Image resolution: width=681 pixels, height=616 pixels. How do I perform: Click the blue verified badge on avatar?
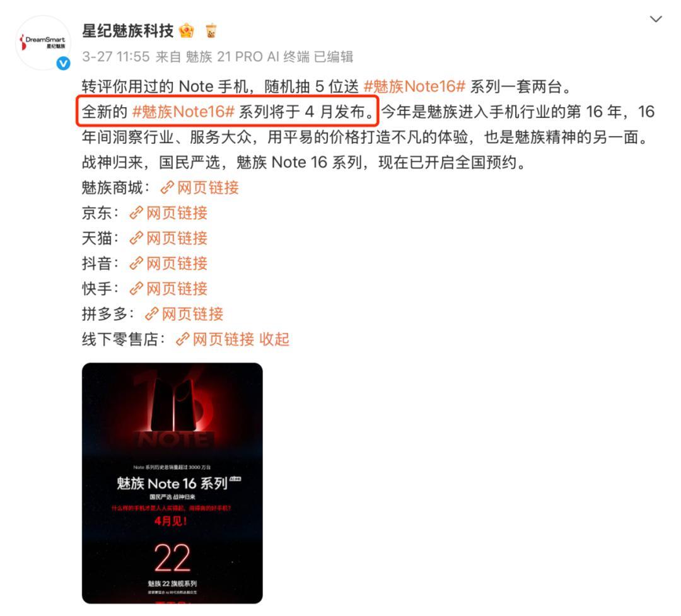point(64,64)
